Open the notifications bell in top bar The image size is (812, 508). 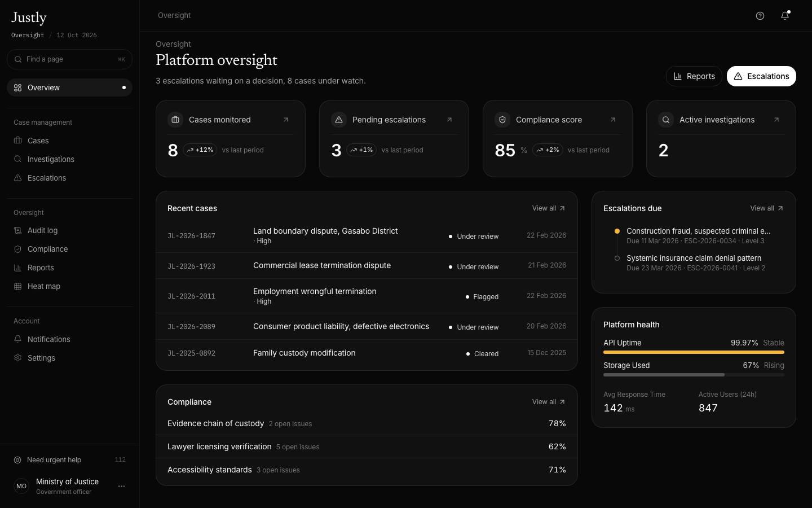(x=785, y=16)
